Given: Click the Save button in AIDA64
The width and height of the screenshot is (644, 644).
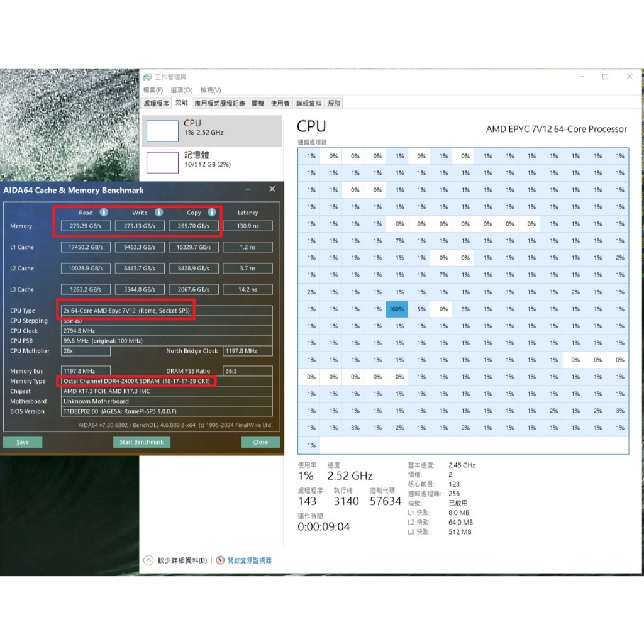Looking at the screenshot, I should tap(23, 442).
